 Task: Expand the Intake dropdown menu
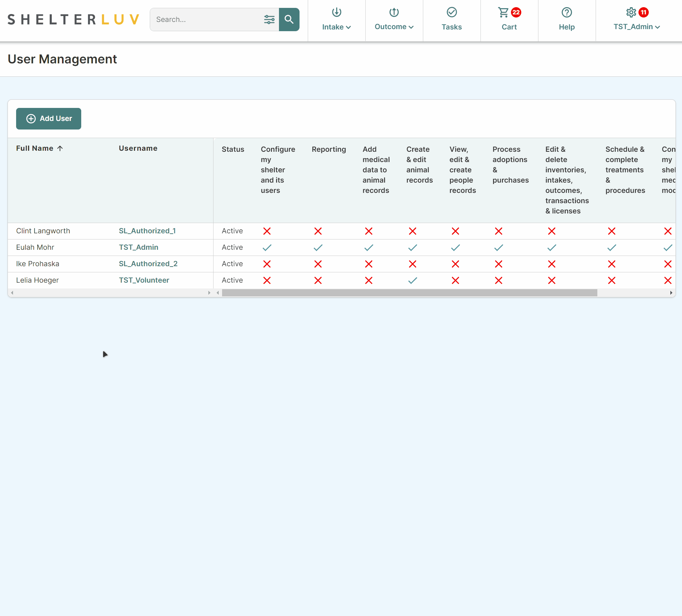pos(337,27)
